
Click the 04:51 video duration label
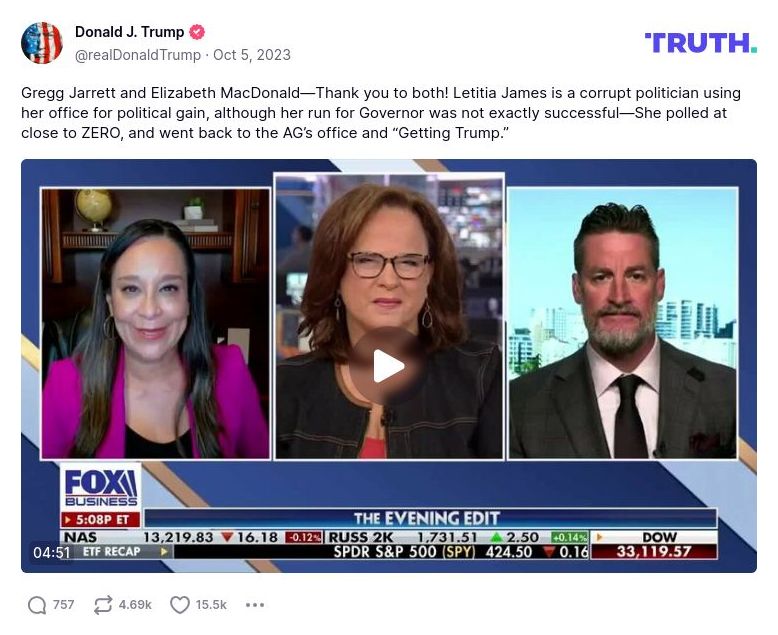52,552
